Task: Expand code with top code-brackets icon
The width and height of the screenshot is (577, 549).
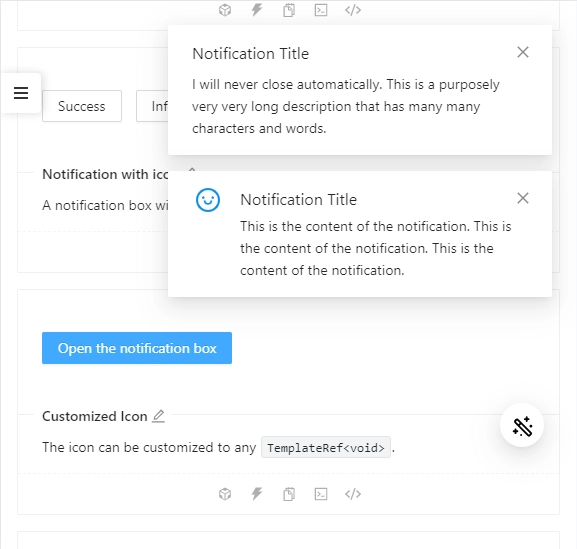Action: (x=353, y=10)
